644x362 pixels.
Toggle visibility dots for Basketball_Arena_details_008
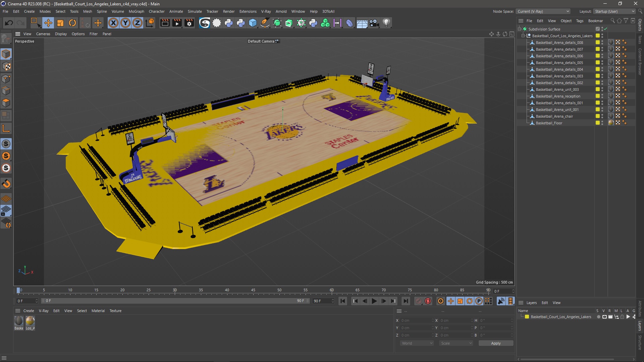click(x=602, y=43)
